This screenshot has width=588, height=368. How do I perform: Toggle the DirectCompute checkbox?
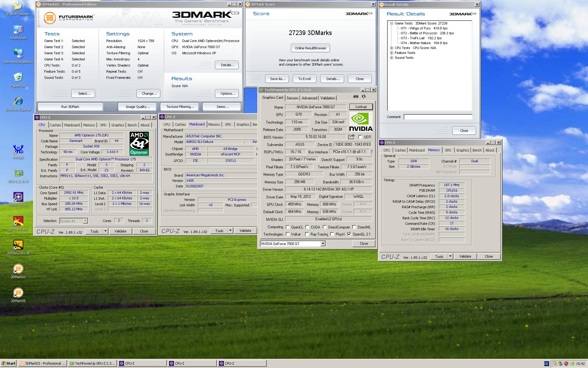pos(325,227)
